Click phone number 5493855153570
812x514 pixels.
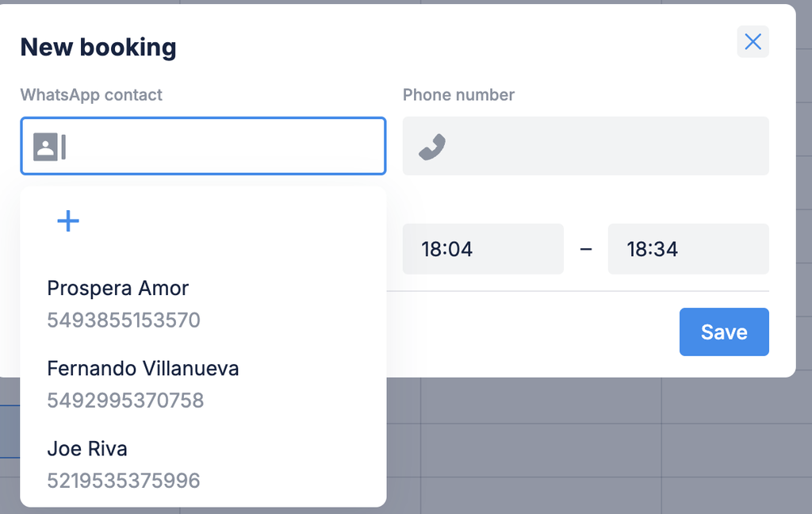coord(124,320)
